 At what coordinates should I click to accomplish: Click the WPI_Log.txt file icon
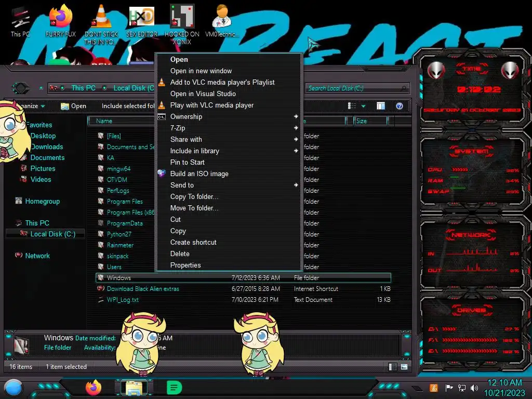click(101, 300)
